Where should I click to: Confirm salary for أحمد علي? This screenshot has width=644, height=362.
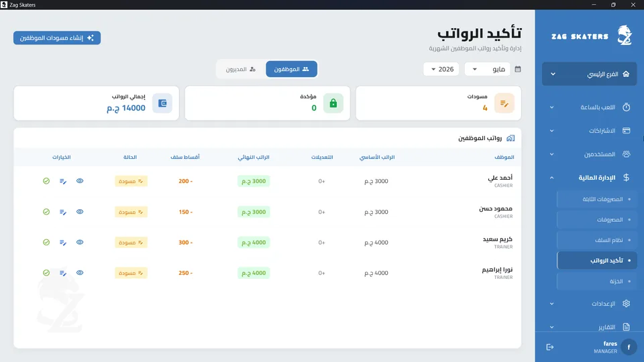coord(46,181)
